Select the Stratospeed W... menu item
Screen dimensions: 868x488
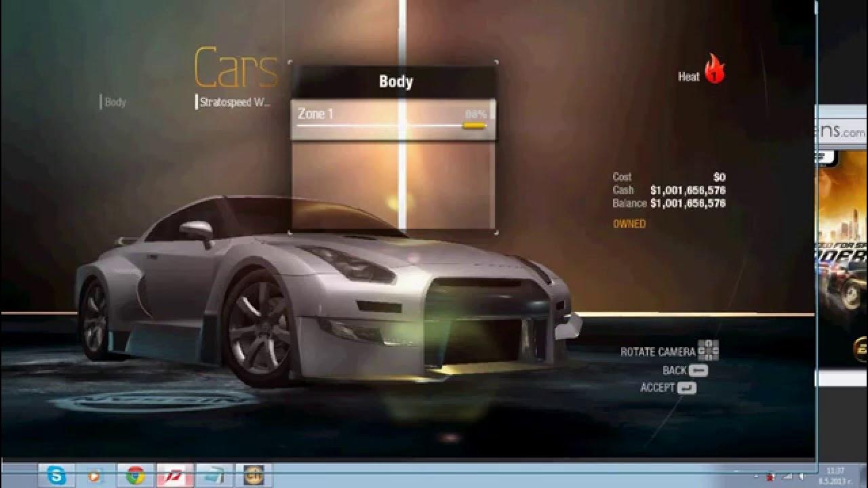(235, 102)
